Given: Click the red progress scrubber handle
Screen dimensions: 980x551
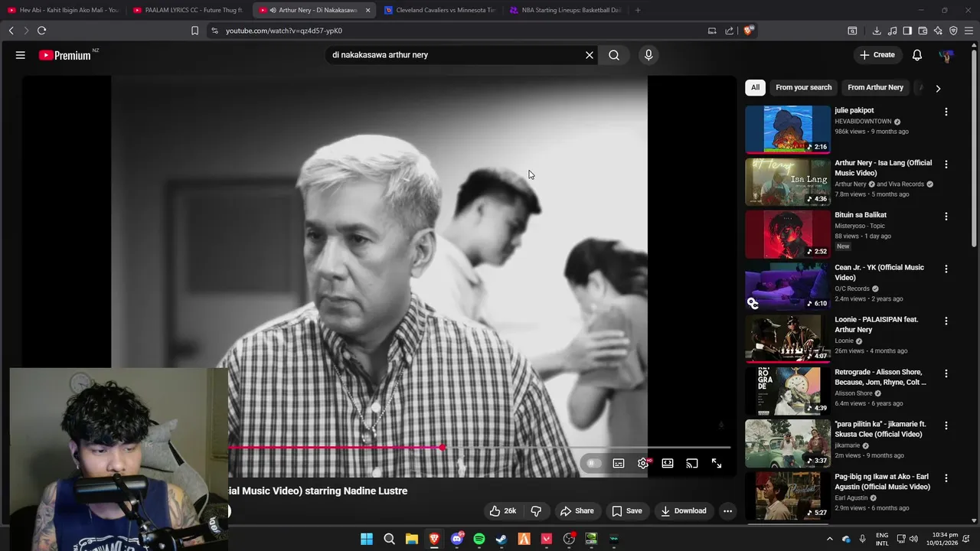Looking at the screenshot, I should (443, 448).
